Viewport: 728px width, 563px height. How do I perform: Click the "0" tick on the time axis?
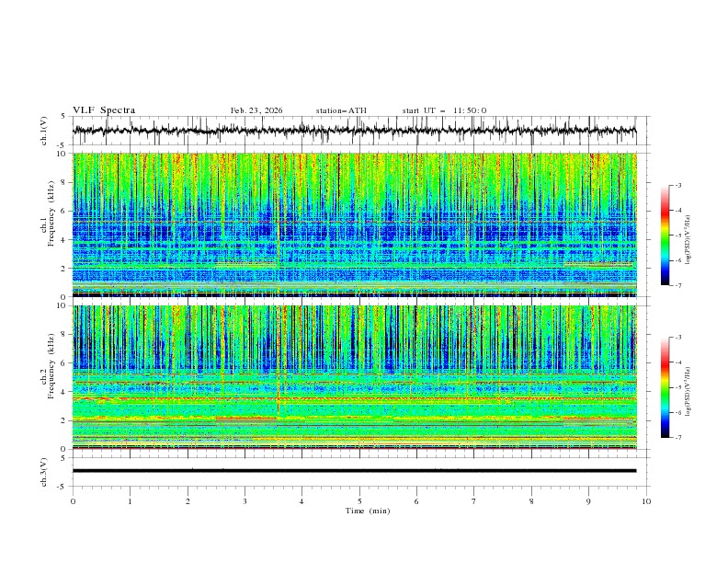(73, 501)
